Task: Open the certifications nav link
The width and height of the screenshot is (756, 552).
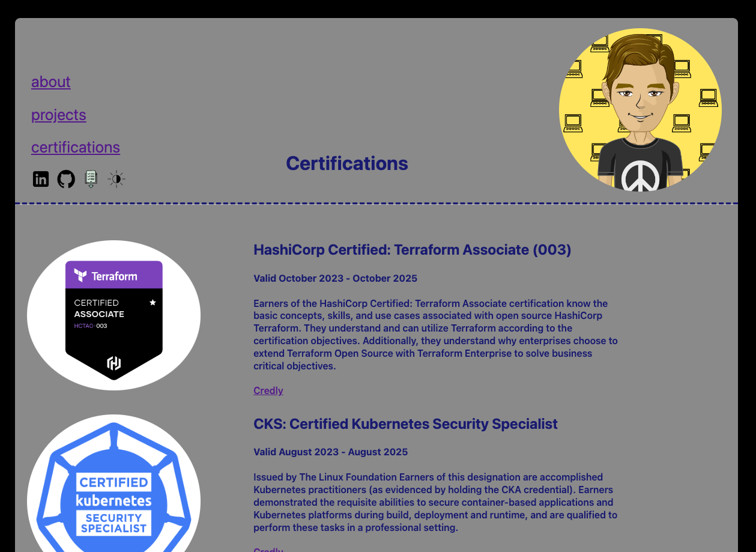Action: click(x=76, y=147)
